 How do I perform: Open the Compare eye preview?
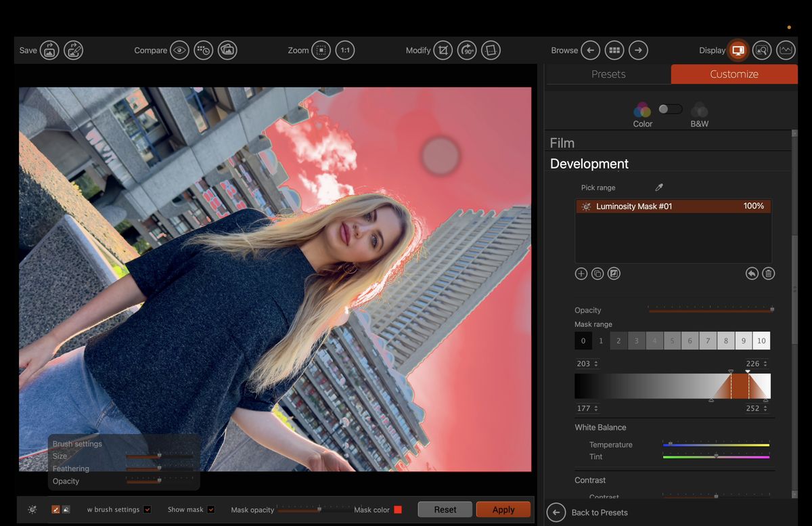179,50
